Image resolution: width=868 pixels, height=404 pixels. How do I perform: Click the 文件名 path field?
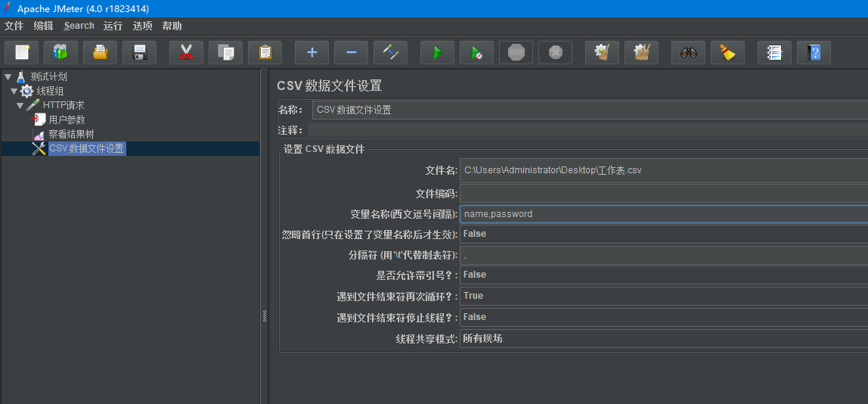(x=664, y=171)
